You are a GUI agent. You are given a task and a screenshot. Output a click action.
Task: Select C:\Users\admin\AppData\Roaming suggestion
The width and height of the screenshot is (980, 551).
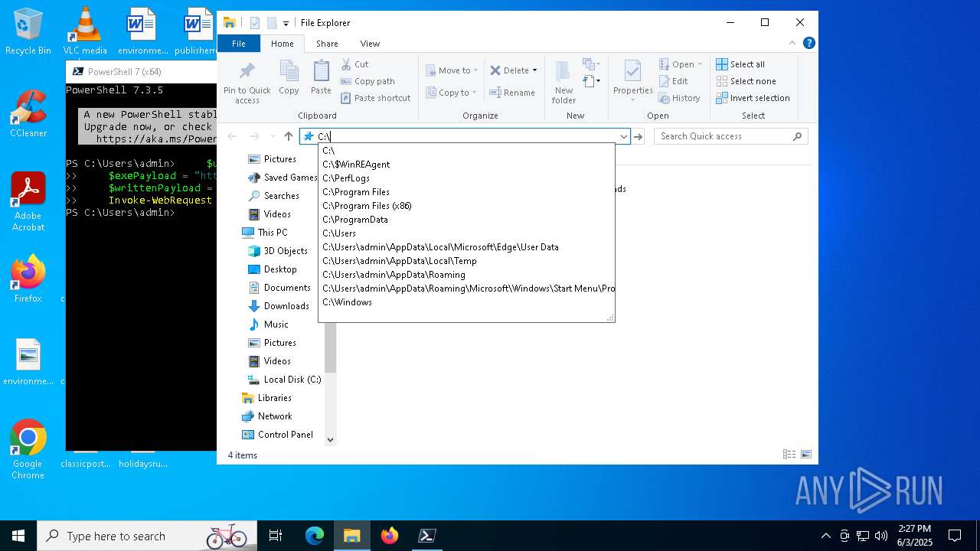[x=466, y=275]
